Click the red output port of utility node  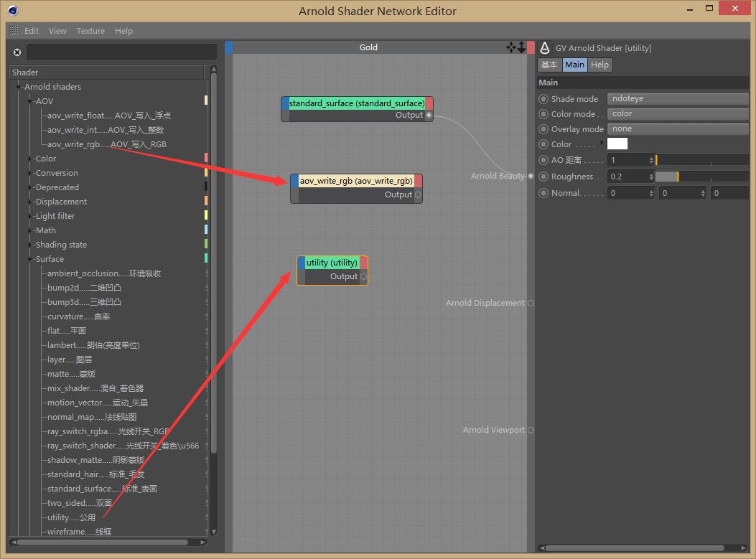[363, 263]
